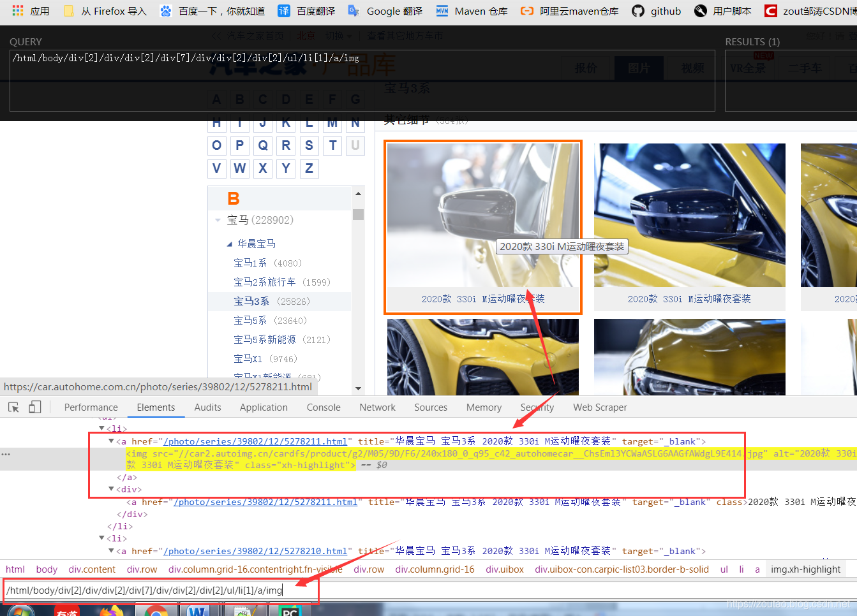The height and width of the screenshot is (616, 857).
Task: Open the Apps (应用) shortcut icon
Action: click(x=18, y=11)
